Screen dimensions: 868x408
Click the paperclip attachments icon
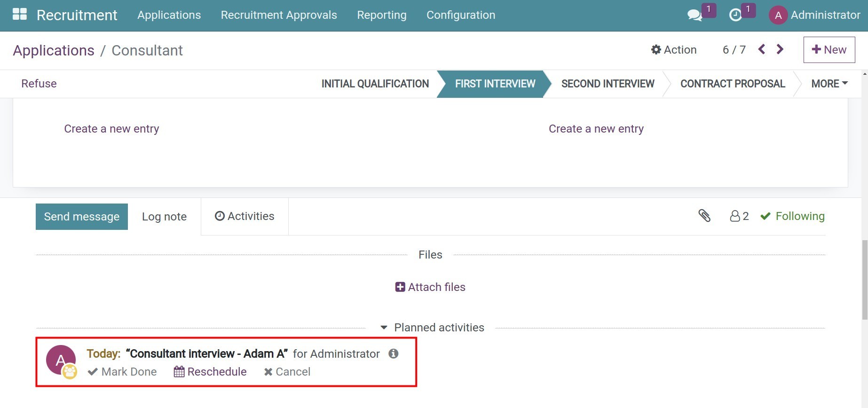pyautogui.click(x=704, y=216)
